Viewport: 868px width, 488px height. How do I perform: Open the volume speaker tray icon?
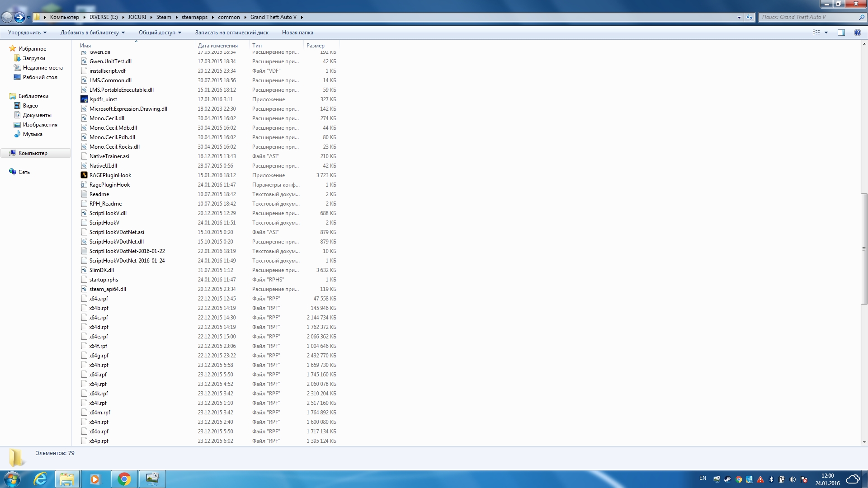793,479
